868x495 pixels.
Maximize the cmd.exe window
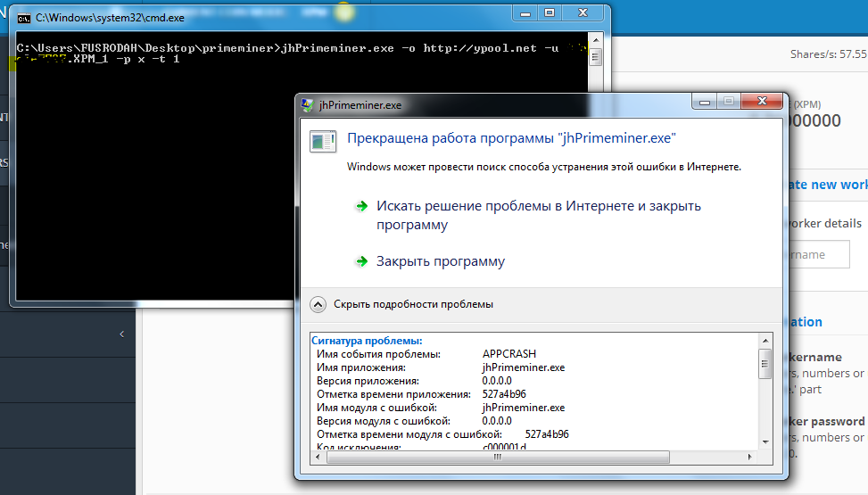(550, 12)
